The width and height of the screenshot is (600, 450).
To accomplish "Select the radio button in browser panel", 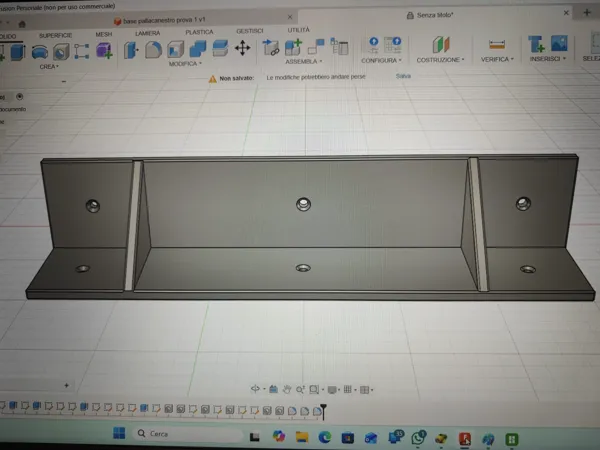I will 20,96.
